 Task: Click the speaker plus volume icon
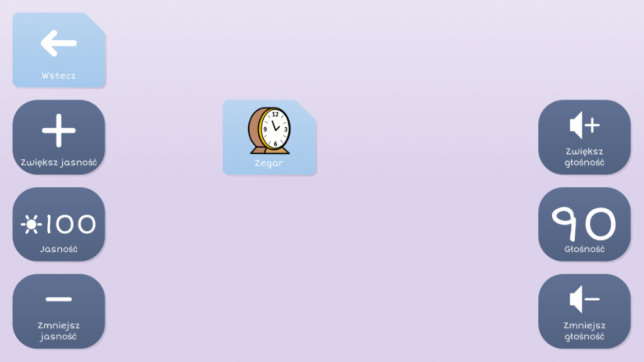pos(584,126)
